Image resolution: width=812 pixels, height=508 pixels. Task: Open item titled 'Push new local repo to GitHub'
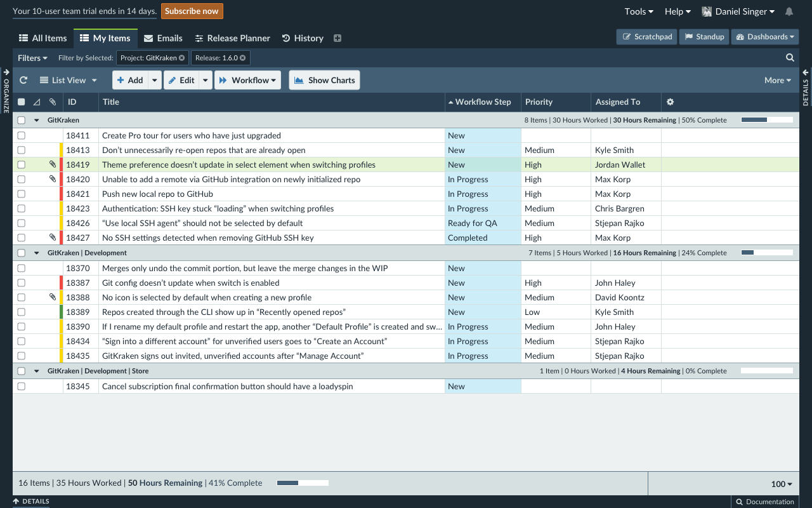(157, 194)
